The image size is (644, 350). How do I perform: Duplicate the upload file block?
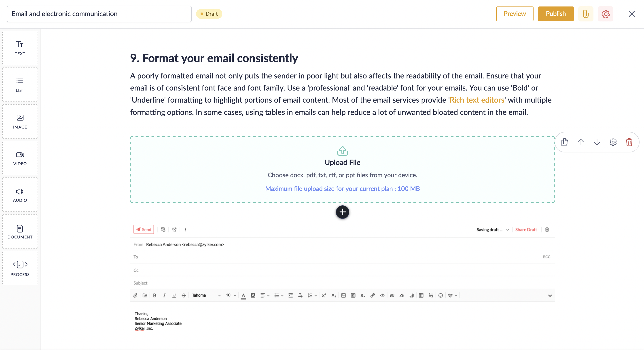pos(565,142)
